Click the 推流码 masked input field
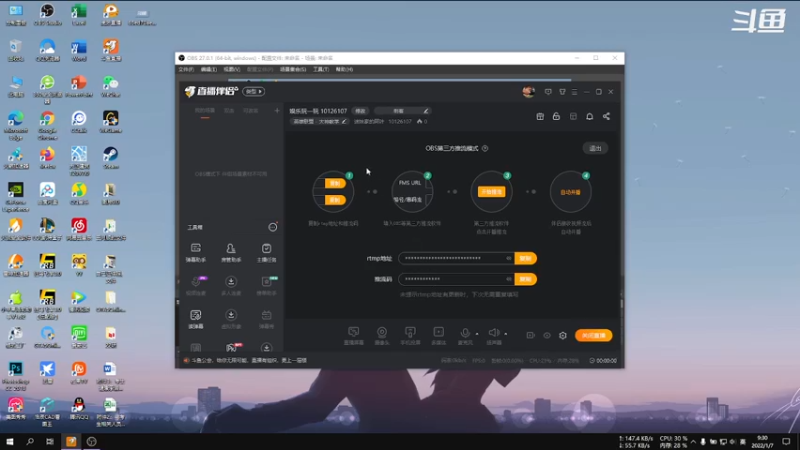 click(x=456, y=279)
